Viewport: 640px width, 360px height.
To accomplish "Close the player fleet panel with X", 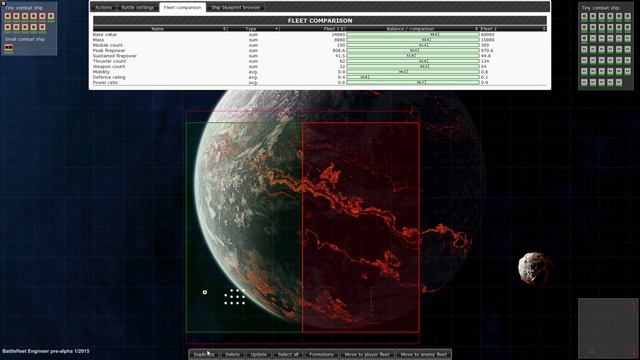I will tap(3, 3).
